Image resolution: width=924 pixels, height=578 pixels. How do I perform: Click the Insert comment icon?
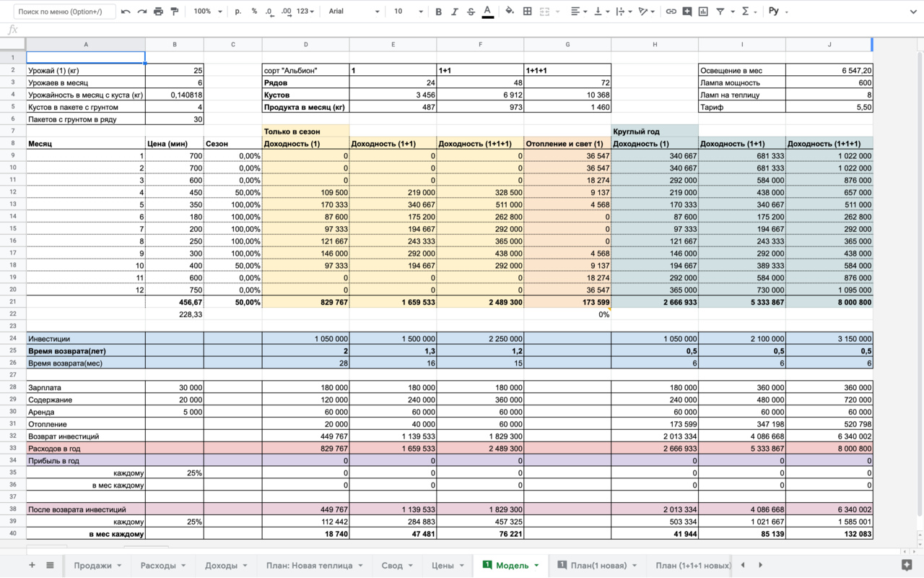coord(687,12)
